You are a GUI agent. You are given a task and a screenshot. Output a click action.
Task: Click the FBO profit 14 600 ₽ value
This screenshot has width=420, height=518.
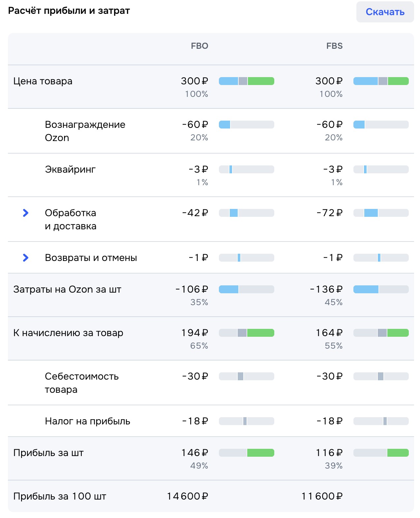(188, 496)
